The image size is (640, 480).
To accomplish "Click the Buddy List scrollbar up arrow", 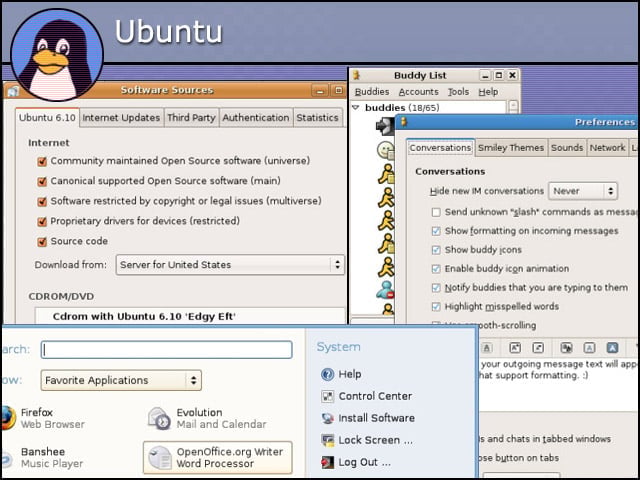I will 513,107.
